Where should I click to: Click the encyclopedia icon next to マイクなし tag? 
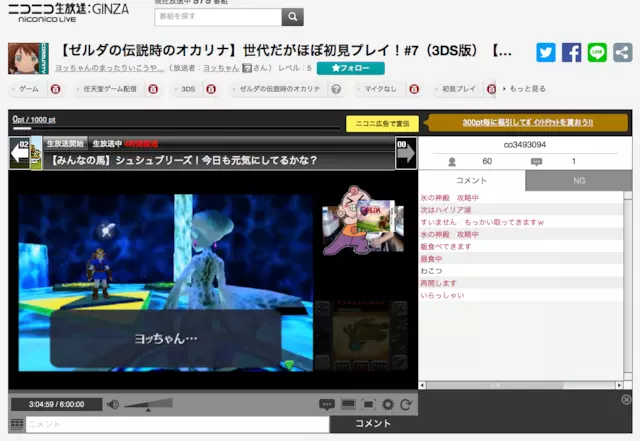point(414,89)
